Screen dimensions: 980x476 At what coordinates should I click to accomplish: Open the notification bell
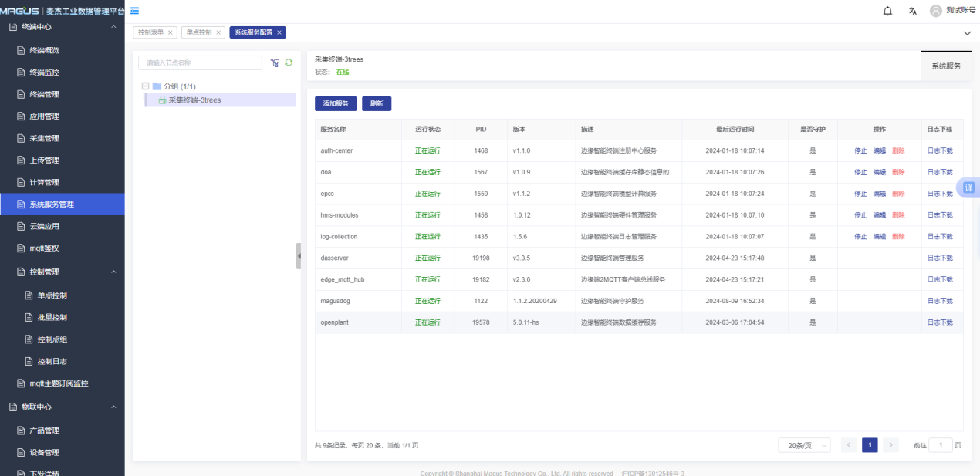[887, 11]
